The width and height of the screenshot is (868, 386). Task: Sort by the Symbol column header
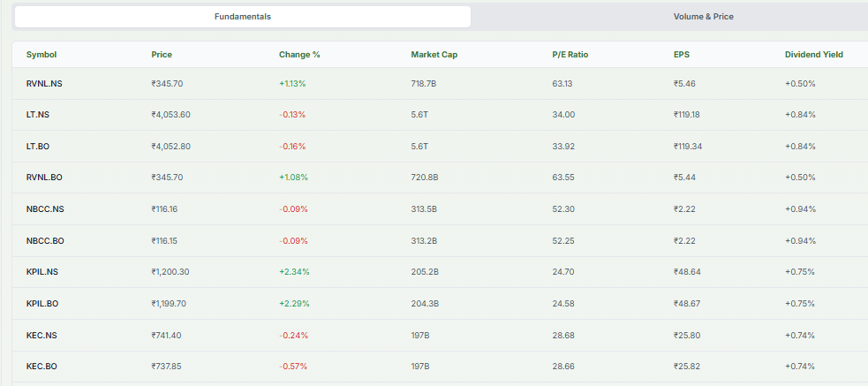pyautogui.click(x=42, y=54)
